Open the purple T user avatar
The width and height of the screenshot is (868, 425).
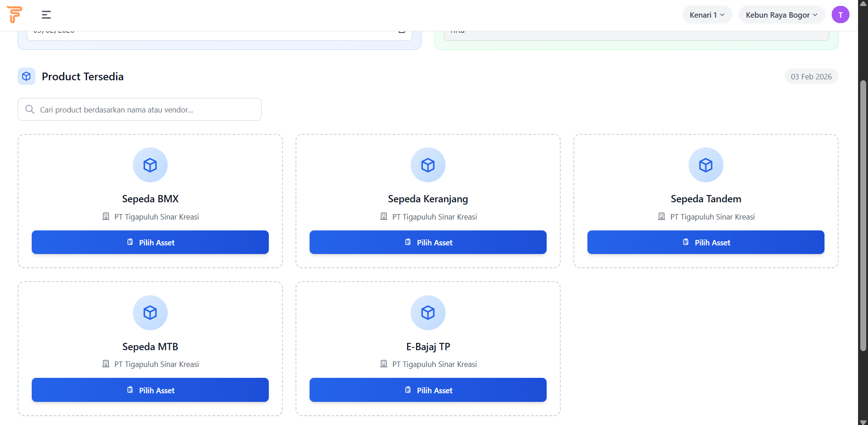click(x=840, y=15)
